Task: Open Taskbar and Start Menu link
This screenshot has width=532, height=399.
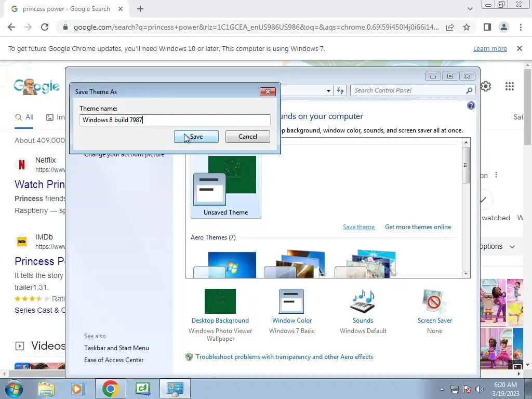Action: [116, 348]
